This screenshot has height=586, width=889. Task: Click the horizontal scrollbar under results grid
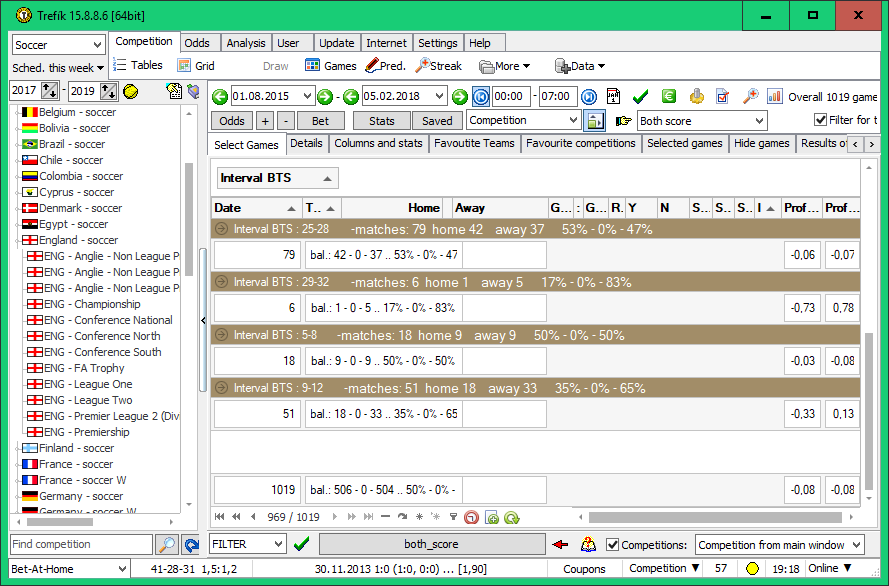(x=715, y=517)
